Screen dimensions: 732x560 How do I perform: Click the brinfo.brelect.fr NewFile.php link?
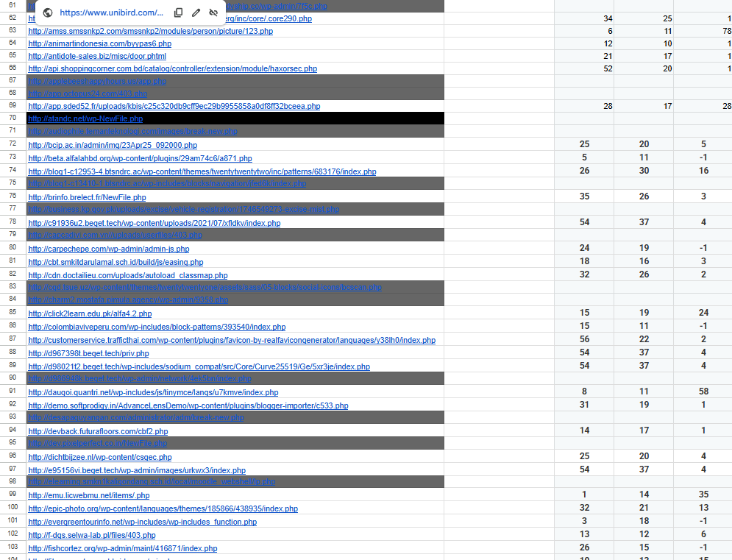(x=87, y=197)
